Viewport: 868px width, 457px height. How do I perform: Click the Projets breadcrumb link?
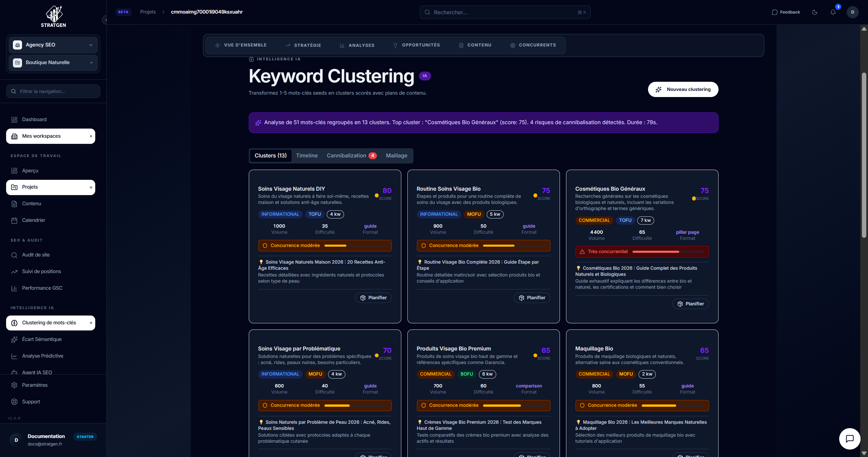pyautogui.click(x=148, y=12)
